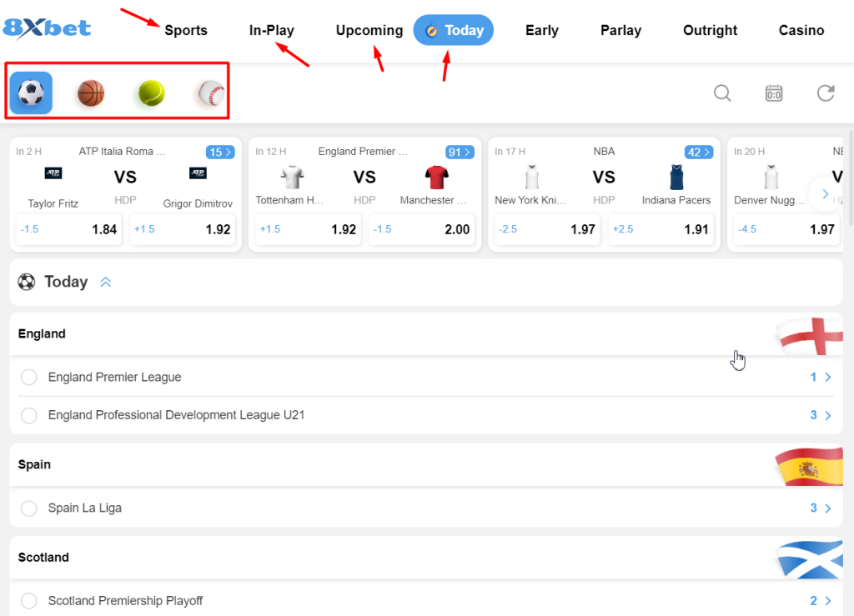
Task: Switch to the In-Play tab
Action: (272, 30)
